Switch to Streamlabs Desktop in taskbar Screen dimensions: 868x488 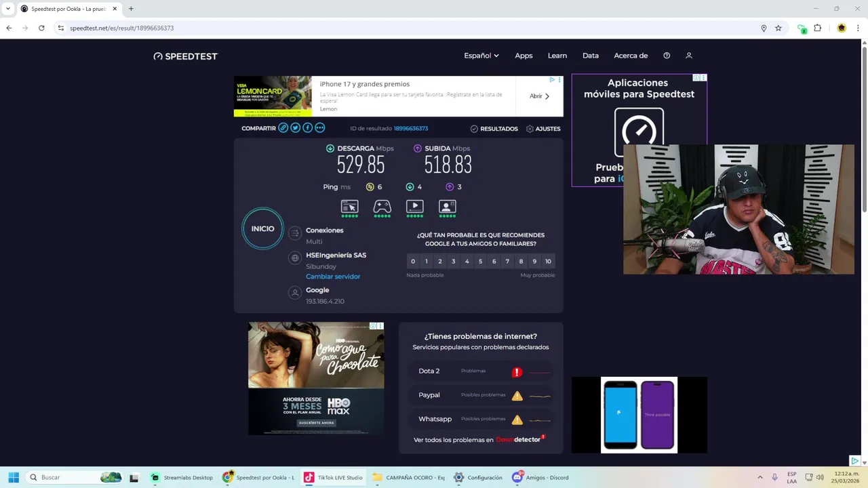click(182, 477)
